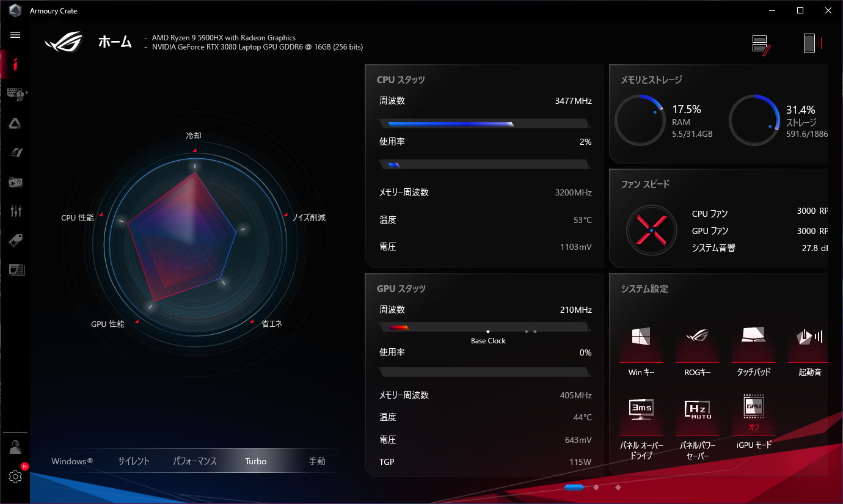Click the 省エネ label on the radar chart

(272, 324)
